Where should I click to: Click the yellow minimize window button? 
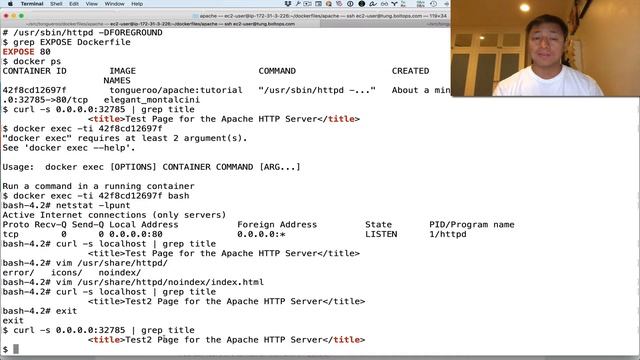click(13, 16)
